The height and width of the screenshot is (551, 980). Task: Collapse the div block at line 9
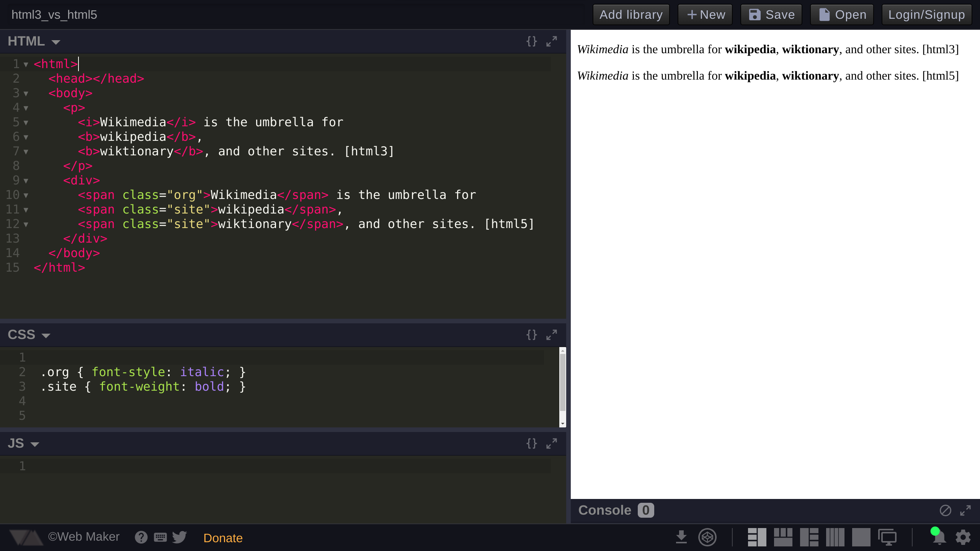(x=26, y=181)
